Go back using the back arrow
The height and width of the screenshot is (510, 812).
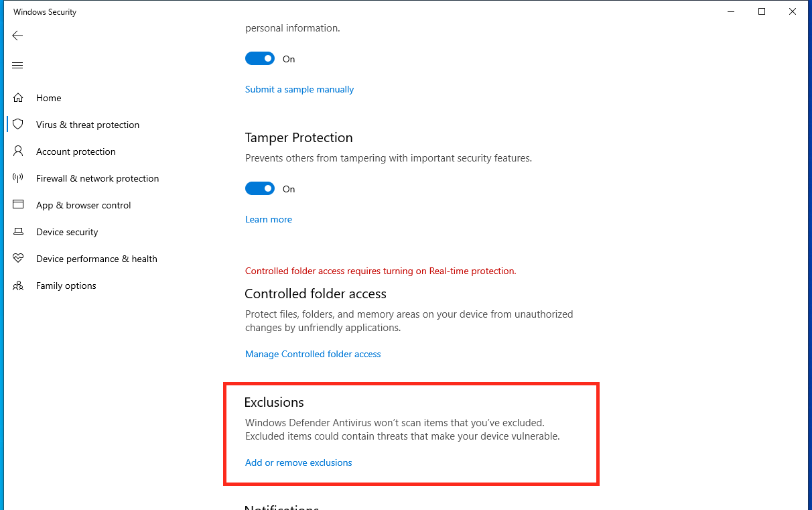click(17, 36)
